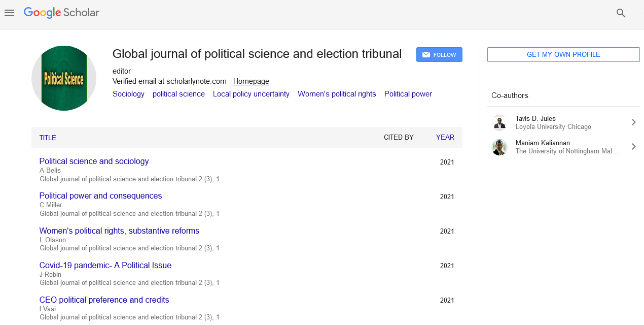Click the Verified email text
644x325 pixels.
click(x=171, y=81)
